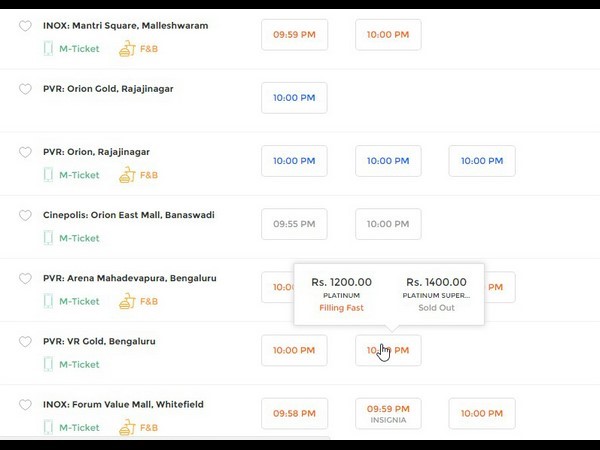The height and width of the screenshot is (450, 600).
Task: Open PVR: Orion, Rajajinagar cinema link
Action: click(96, 152)
